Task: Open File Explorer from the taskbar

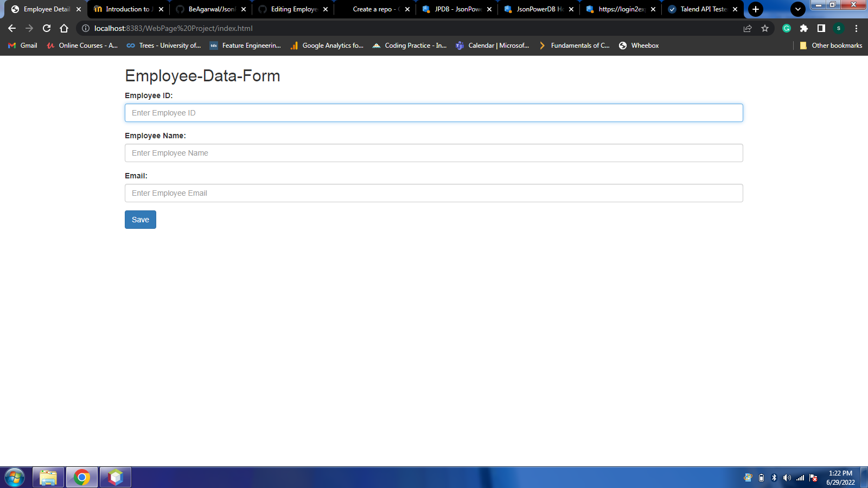Action: 48,478
